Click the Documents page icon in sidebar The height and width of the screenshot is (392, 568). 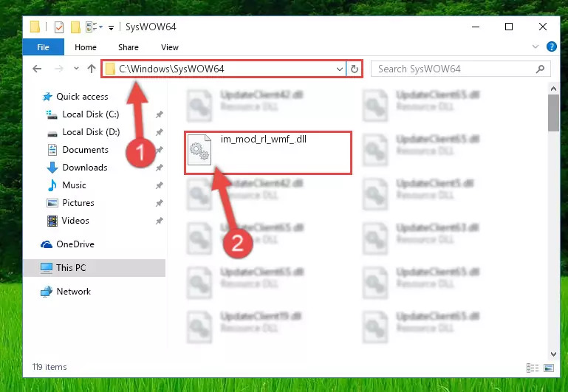[x=52, y=150]
